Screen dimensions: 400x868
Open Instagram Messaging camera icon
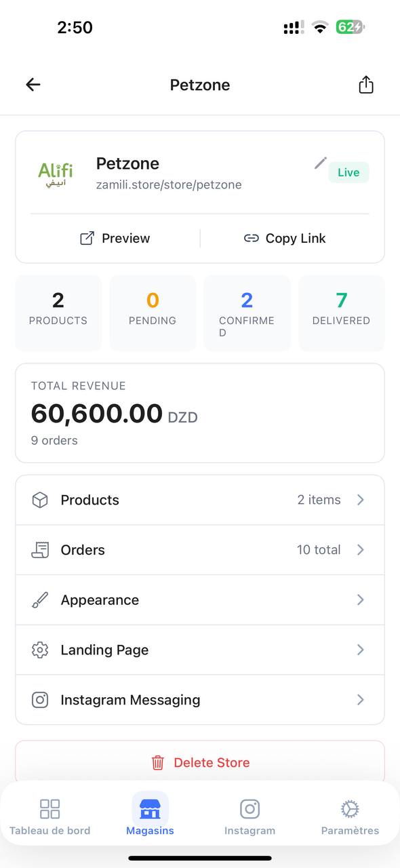(40, 699)
